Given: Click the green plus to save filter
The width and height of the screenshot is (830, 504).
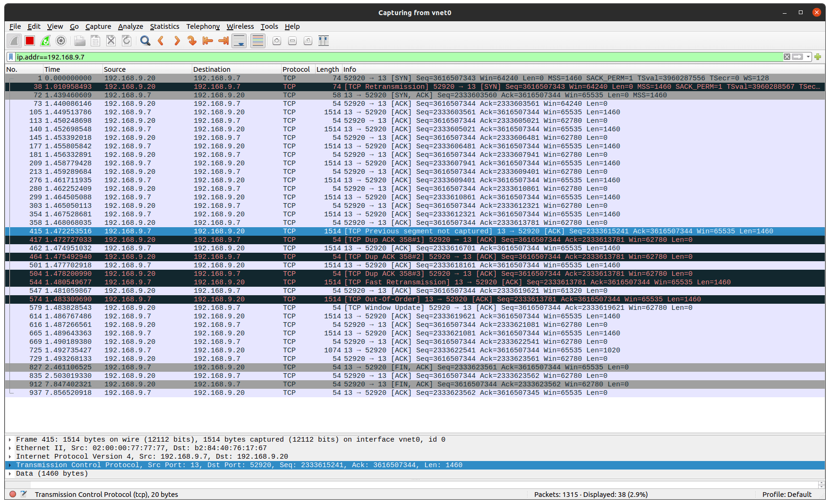Looking at the screenshot, I should pos(818,56).
